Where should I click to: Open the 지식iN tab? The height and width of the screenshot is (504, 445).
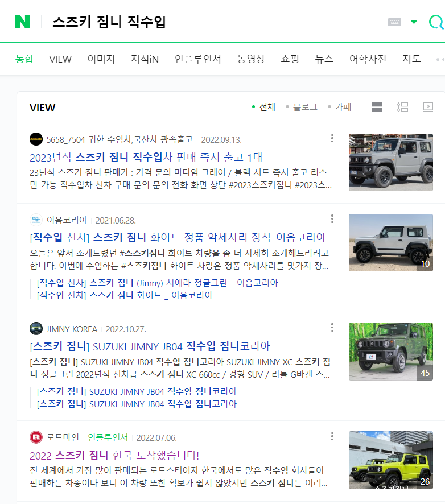[145, 59]
